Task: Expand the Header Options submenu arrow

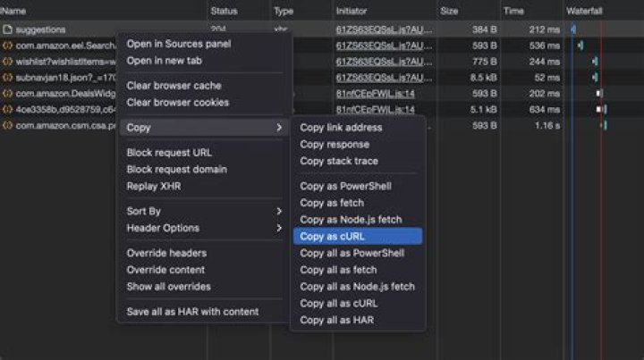Action: 279,228
